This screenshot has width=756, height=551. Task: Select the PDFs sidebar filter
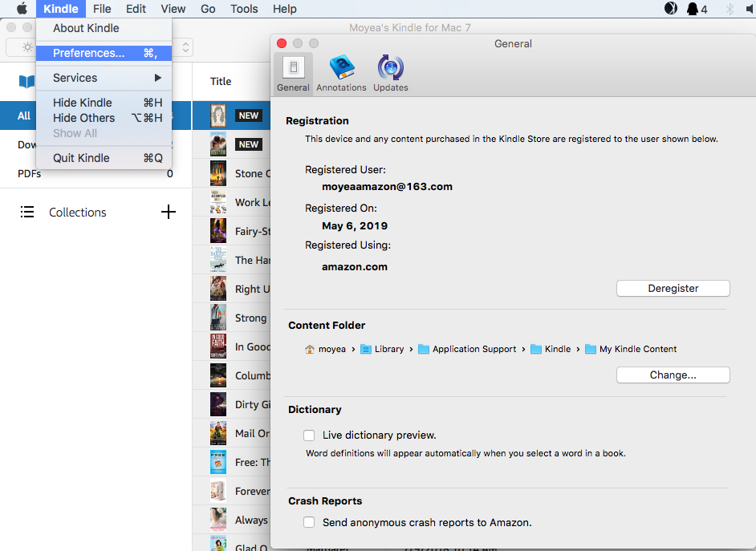[30, 173]
